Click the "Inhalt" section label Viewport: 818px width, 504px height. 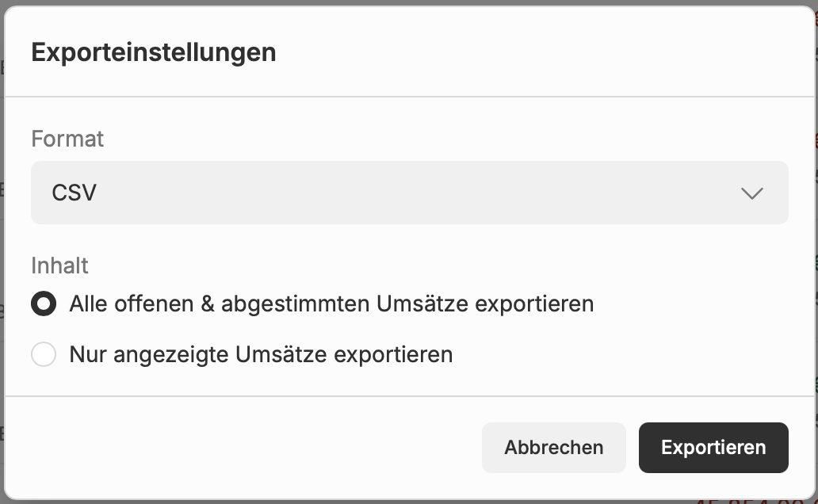59,265
